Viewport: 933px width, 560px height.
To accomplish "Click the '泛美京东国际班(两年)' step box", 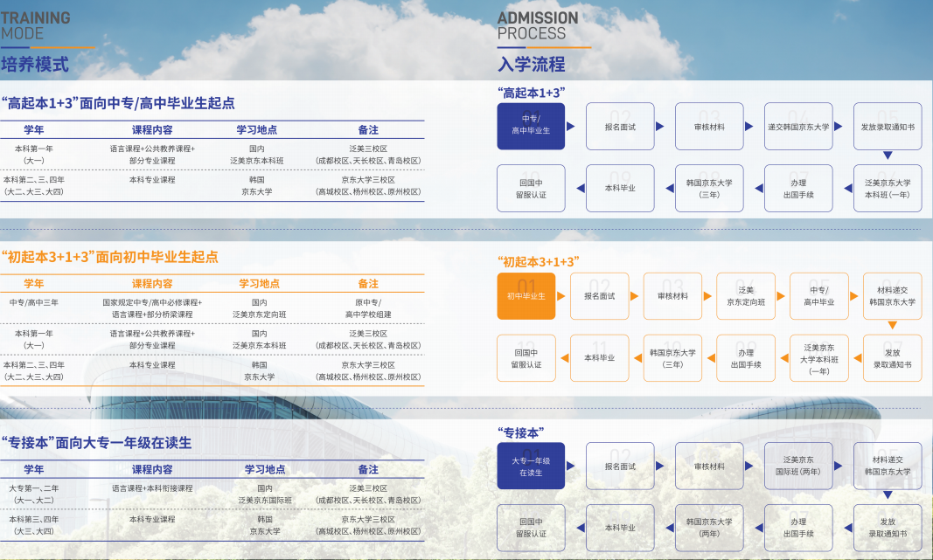I will click(x=798, y=466).
